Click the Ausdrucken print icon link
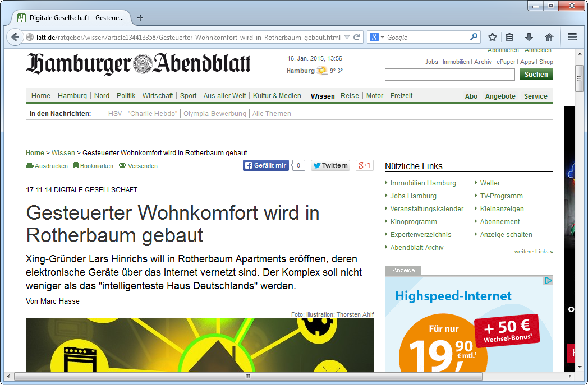The width and height of the screenshot is (588, 385). tap(47, 166)
